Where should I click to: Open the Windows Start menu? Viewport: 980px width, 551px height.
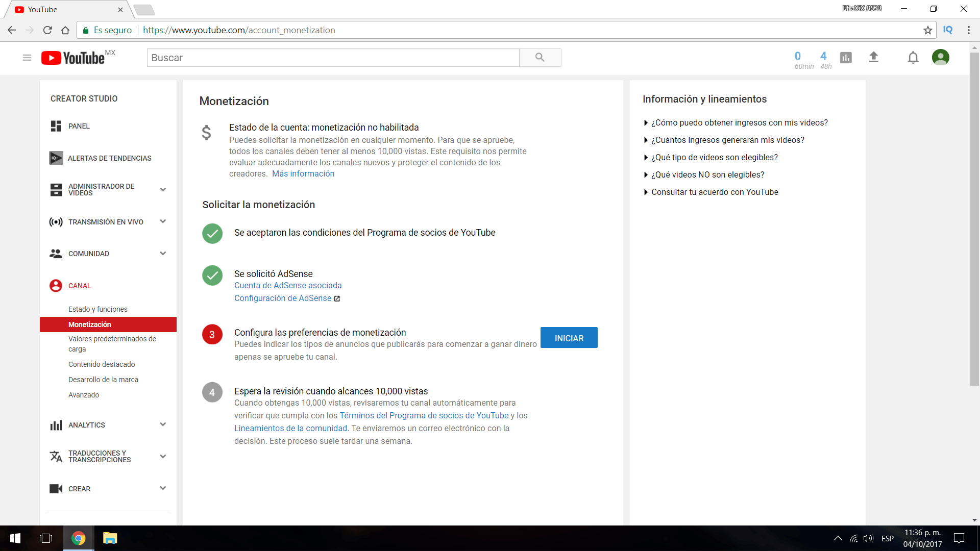[15, 538]
